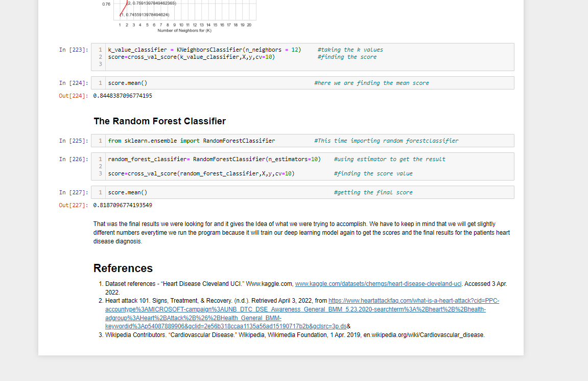Image resolution: width=588 pixels, height=381 pixels.
Task: Click the import RandomForestClassifier cell In [225]
Action: (x=302, y=141)
